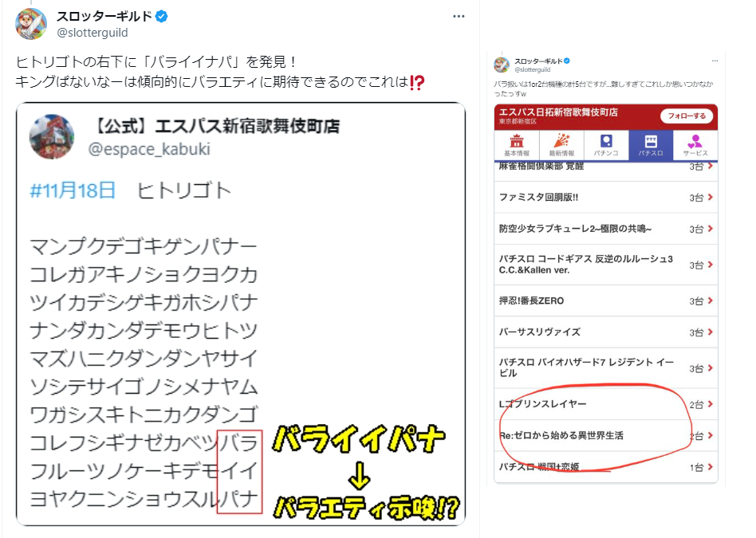Select the パチンコ icon tab
Screen dimensions: 756x538
click(606, 145)
